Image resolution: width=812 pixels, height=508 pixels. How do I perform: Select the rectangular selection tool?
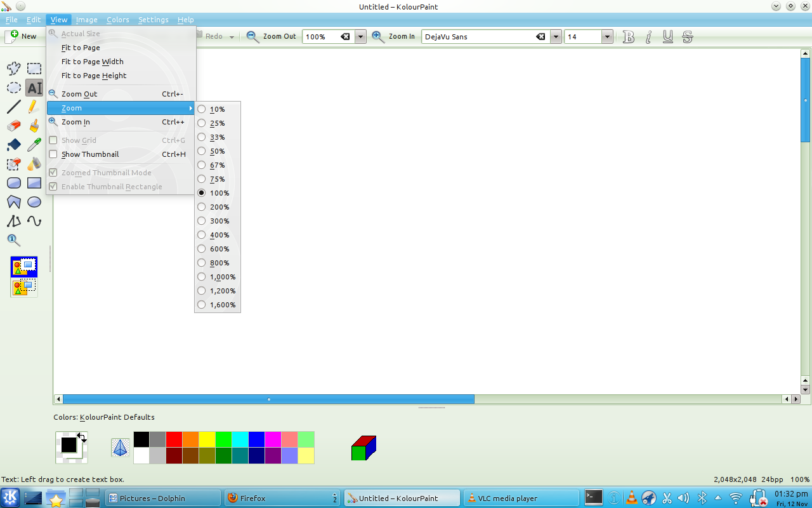click(x=34, y=69)
